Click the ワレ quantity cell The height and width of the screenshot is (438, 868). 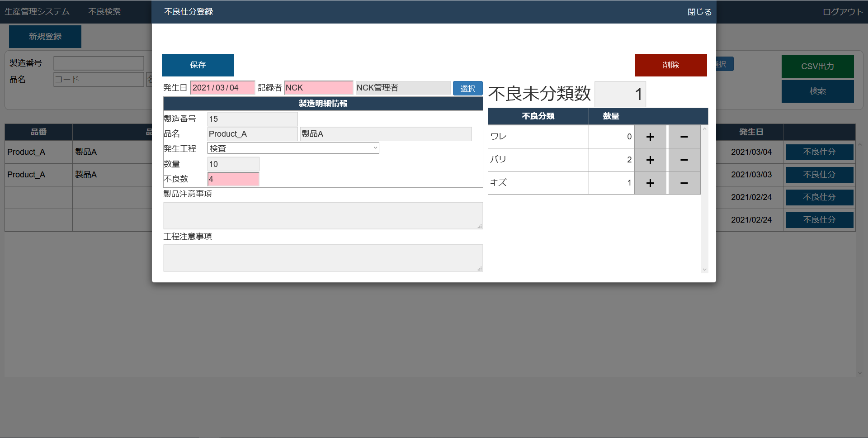(x=611, y=137)
